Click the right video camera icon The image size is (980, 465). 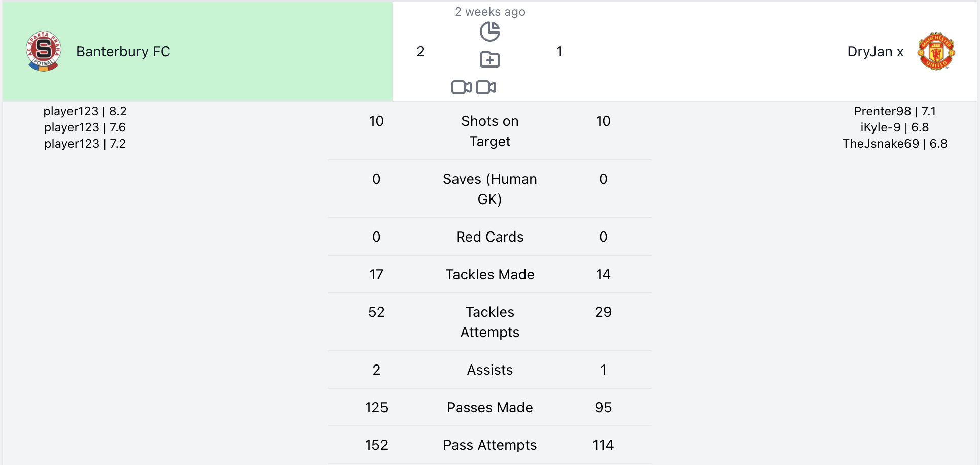486,87
